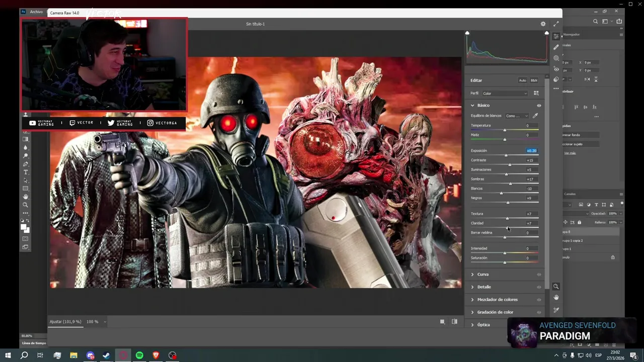
Task: Open Spotify from the taskbar
Action: [x=139, y=355]
